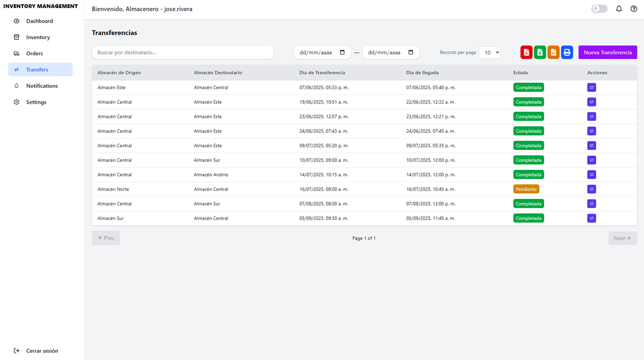Click the Prev pagination button
The width and height of the screenshot is (644, 360).
pos(106,238)
